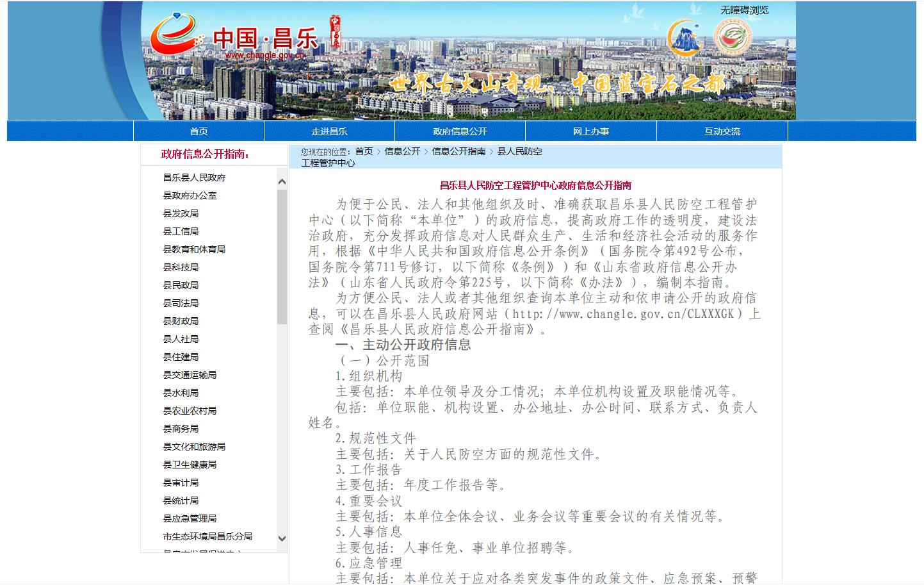This screenshot has width=924, height=587.
Task: Open 县教育和体育局 in the sidebar
Action: pyautogui.click(x=194, y=249)
